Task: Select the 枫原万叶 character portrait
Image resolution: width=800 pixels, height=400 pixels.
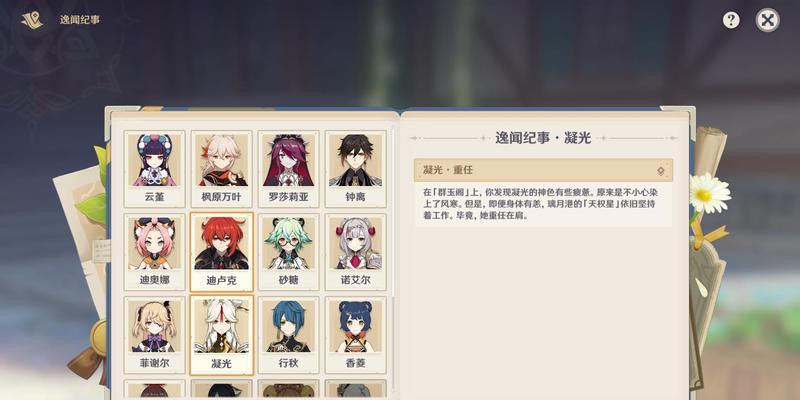Action: (x=221, y=168)
